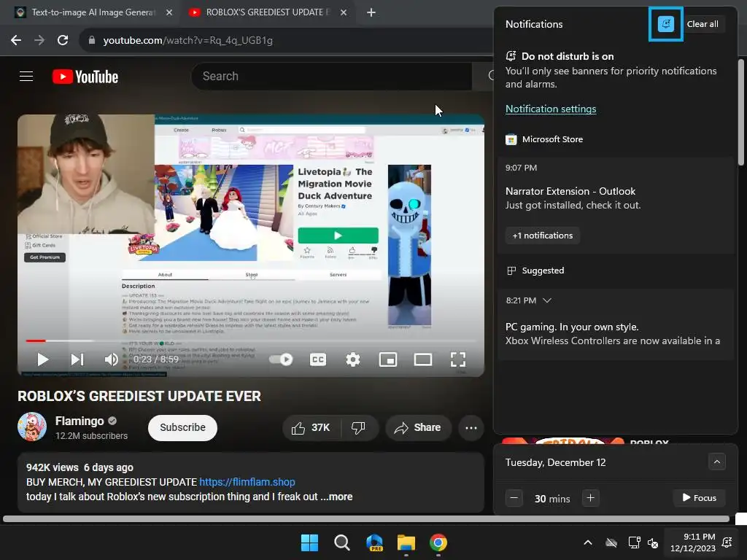Image resolution: width=747 pixels, height=560 pixels.
Task: Open video player settings gear
Action: click(x=352, y=359)
